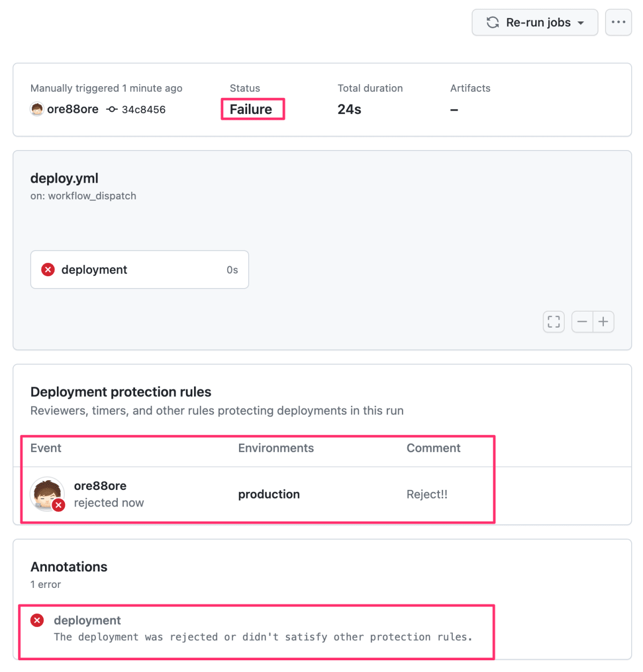
Task: Click the '1 error' count text
Action: tap(46, 584)
